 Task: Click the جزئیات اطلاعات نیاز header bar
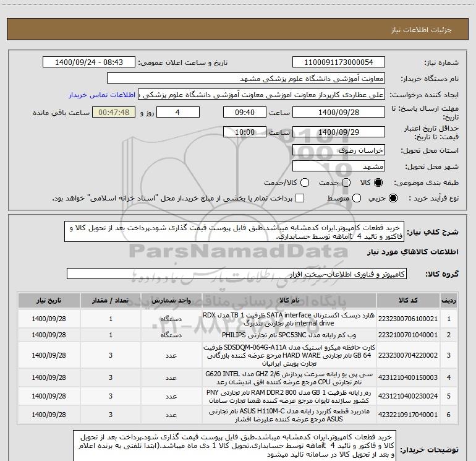(x=237, y=29)
